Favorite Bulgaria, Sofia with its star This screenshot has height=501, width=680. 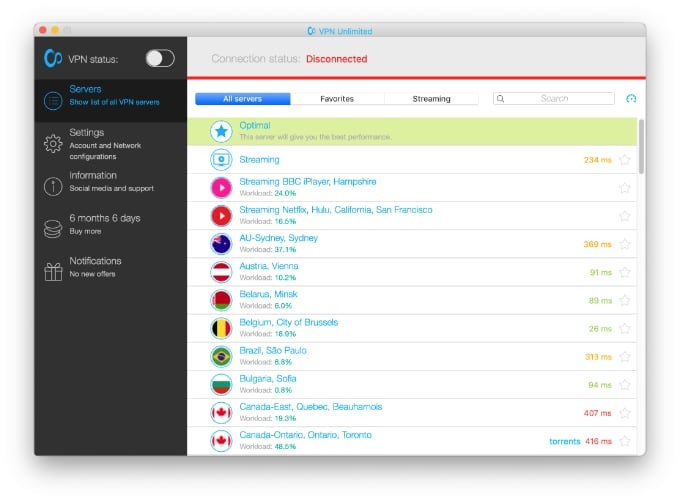click(x=624, y=385)
